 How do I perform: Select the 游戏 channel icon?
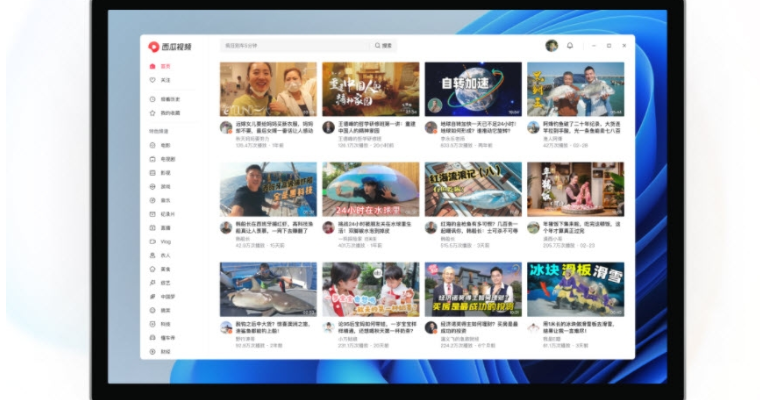coord(152,186)
